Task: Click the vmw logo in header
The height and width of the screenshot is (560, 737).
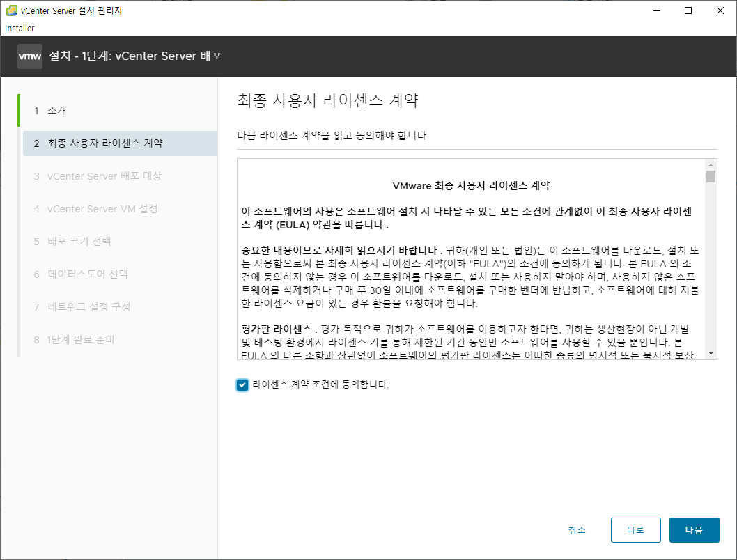Action: coord(30,56)
